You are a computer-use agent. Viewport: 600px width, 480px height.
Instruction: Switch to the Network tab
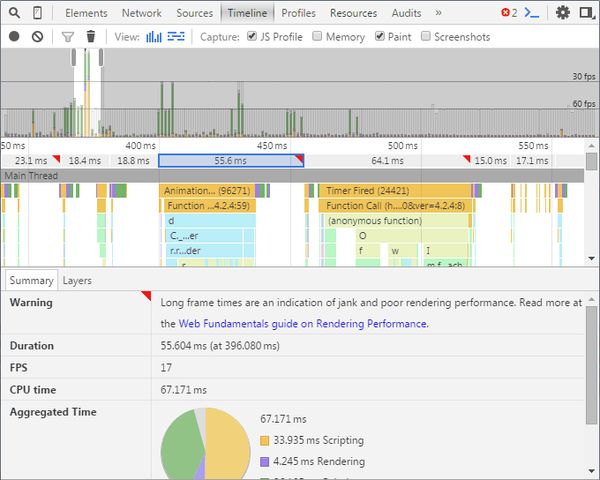142,13
